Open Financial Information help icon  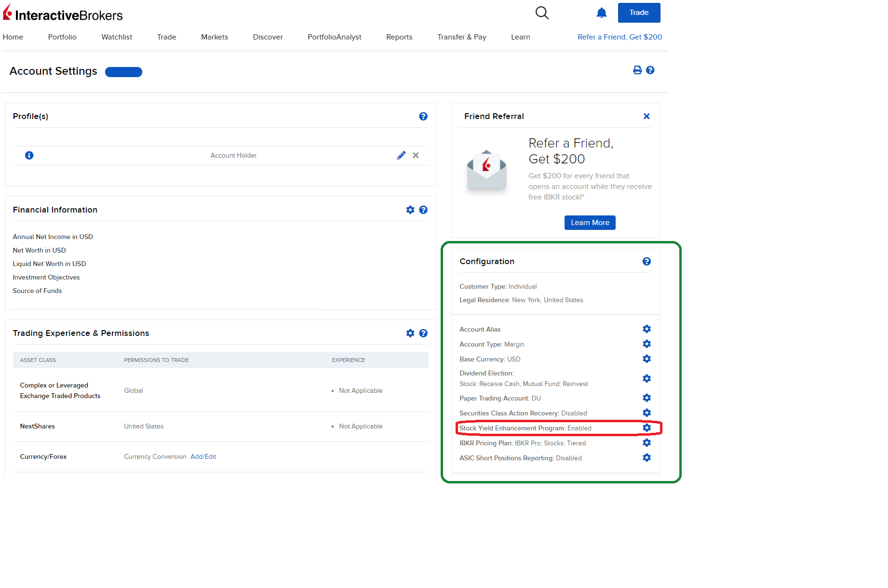(x=423, y=210)
